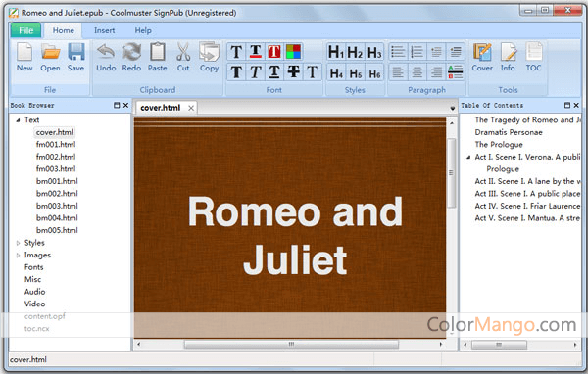Open the multicolor background color palette
The width and height of the screenshot is (588, 374).
pyautogui.click(x=293, y=52)
